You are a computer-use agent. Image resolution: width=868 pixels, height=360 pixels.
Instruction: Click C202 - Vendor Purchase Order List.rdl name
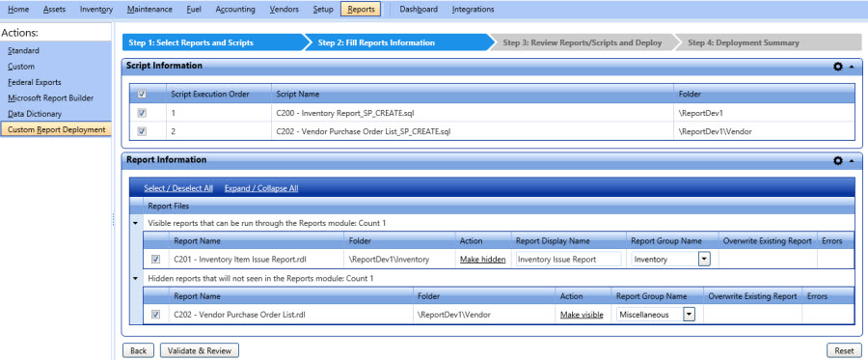click(x=240, y=315)
